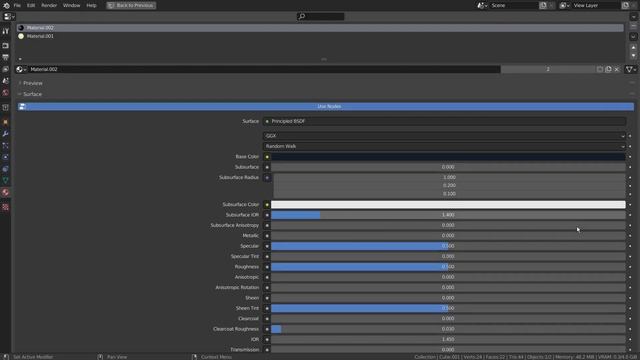Open the File menu
The width and height of the screenshot is (640, 360).
(x=17, y=5)
